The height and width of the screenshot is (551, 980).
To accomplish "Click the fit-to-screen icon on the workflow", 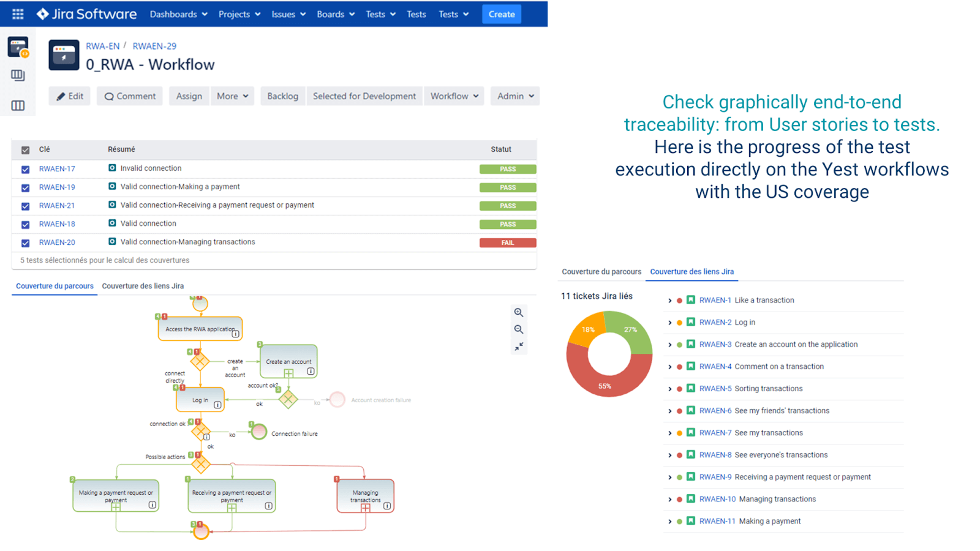I will 518,346.
